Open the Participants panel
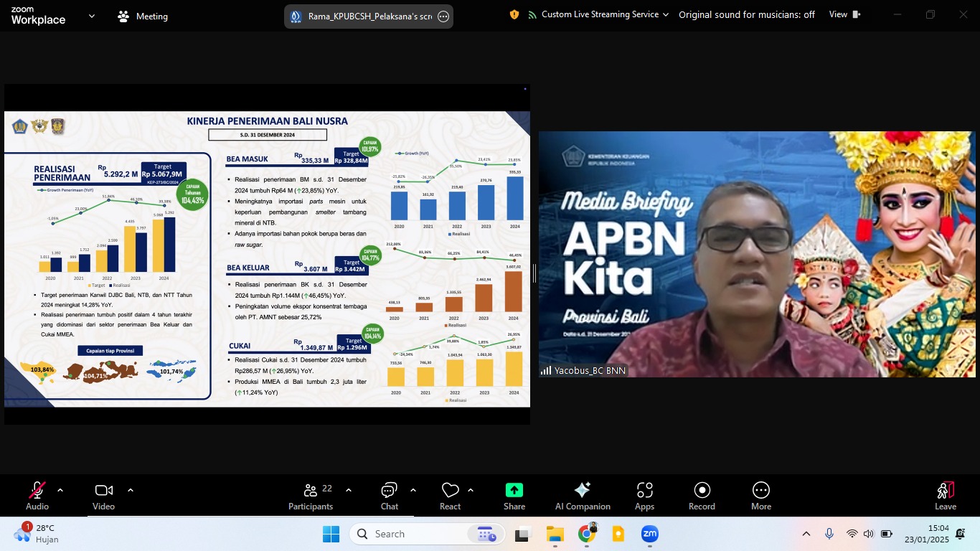The height and width of the screenshot is (551, 980). pos(311,496)
